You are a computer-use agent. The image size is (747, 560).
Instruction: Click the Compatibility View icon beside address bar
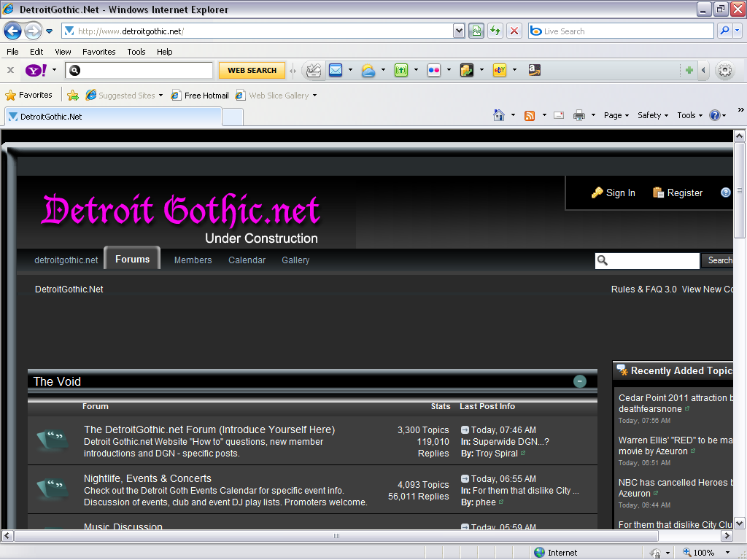476,31
